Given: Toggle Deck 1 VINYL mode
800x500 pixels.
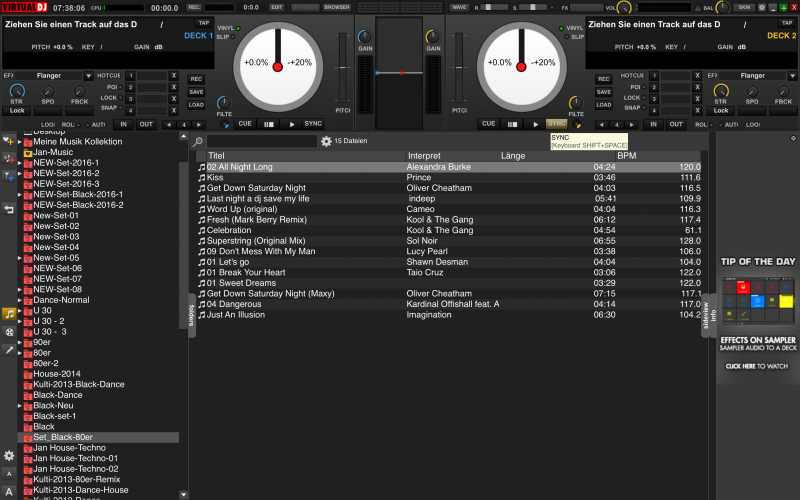Looking at the screenshot, I should coord(229,28).
